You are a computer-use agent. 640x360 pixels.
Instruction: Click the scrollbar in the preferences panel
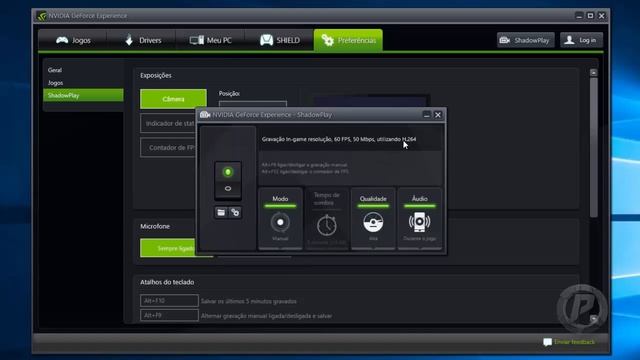[x=593, y=147]
